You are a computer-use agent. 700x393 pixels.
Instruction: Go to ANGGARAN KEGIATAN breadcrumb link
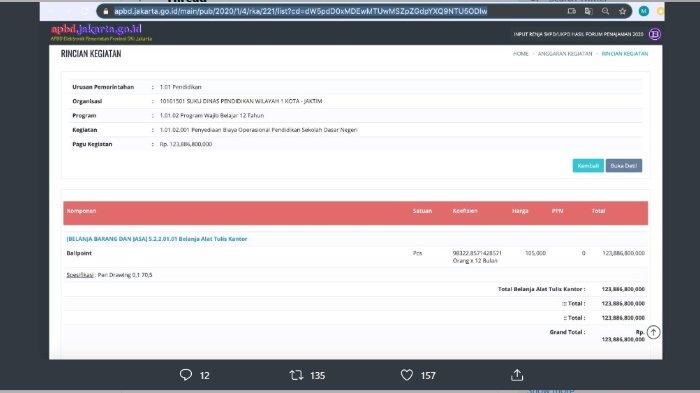coord(565,54)
